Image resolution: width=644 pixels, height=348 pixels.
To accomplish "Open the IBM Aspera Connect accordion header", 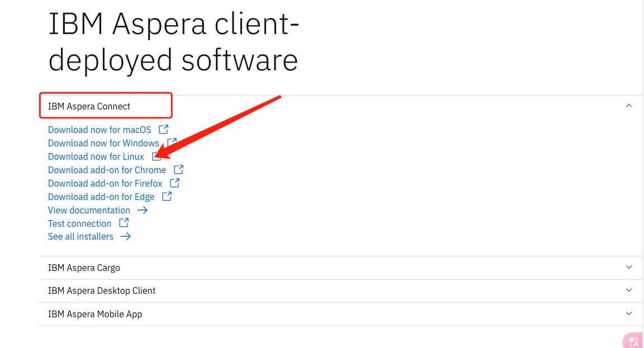I will (340, 106).
